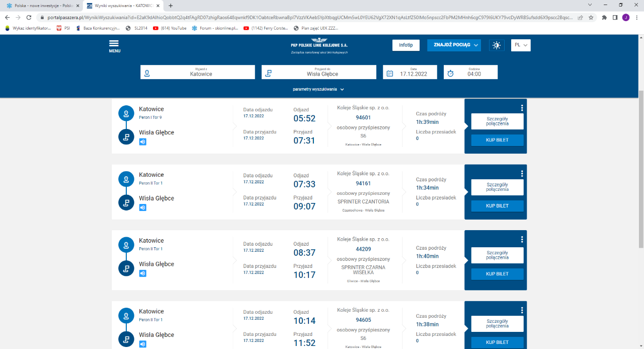This screenshot has height=349, width=644.
Task: Click KUP BILET for SPRINTER CZARNA WISEŁKA
Action: (x=497, y=274)
